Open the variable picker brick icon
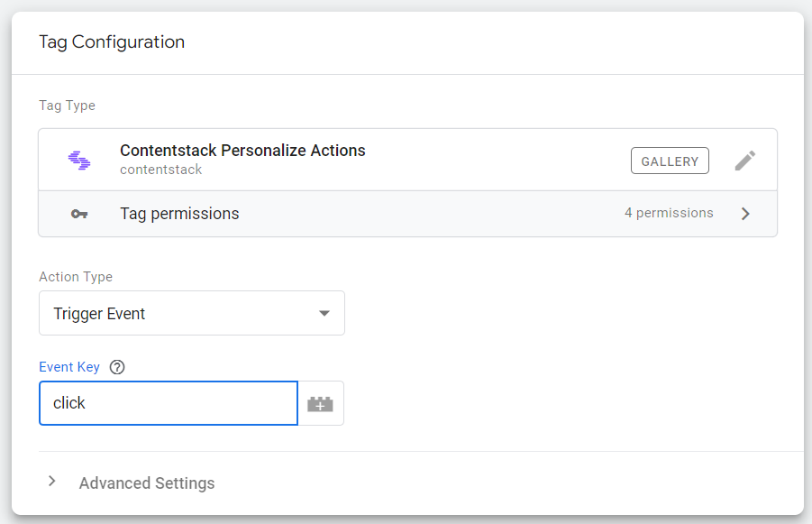Viewport: 812px width, 524px height. [320, 404]
